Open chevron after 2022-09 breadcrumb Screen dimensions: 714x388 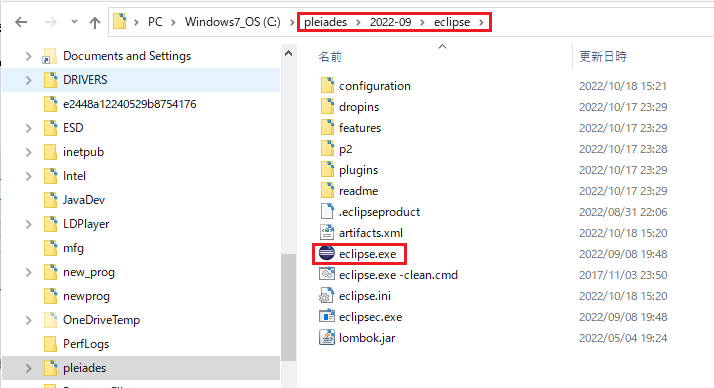pos(423,22)
